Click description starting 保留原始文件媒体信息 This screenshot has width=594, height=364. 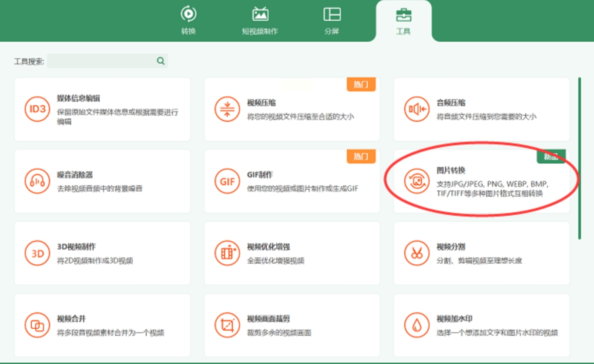[117, 117]
